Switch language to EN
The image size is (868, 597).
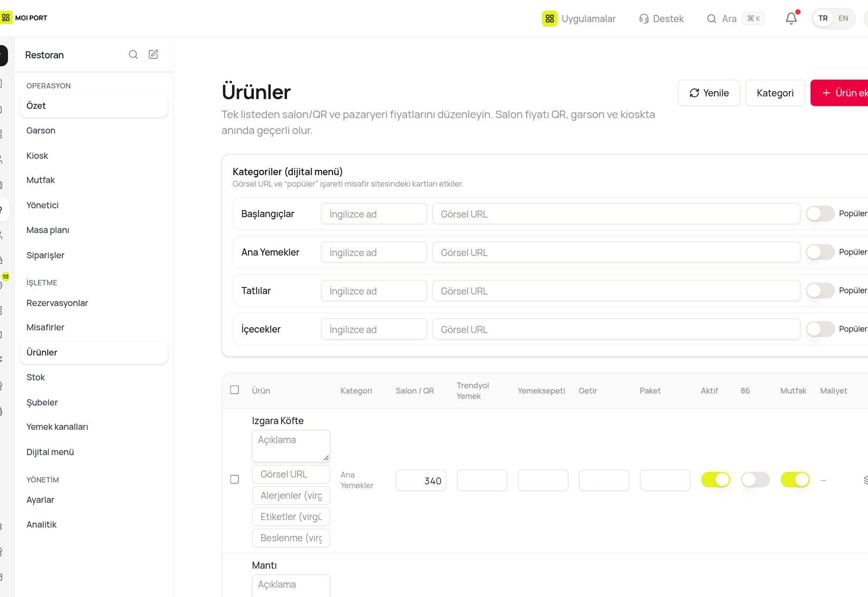click(x=843, y=18)
